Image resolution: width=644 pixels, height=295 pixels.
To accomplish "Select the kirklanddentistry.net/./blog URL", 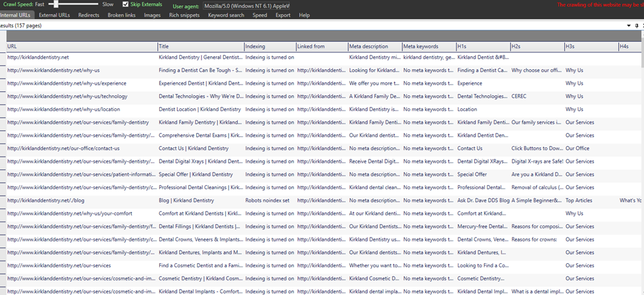I will pos(46,200).
